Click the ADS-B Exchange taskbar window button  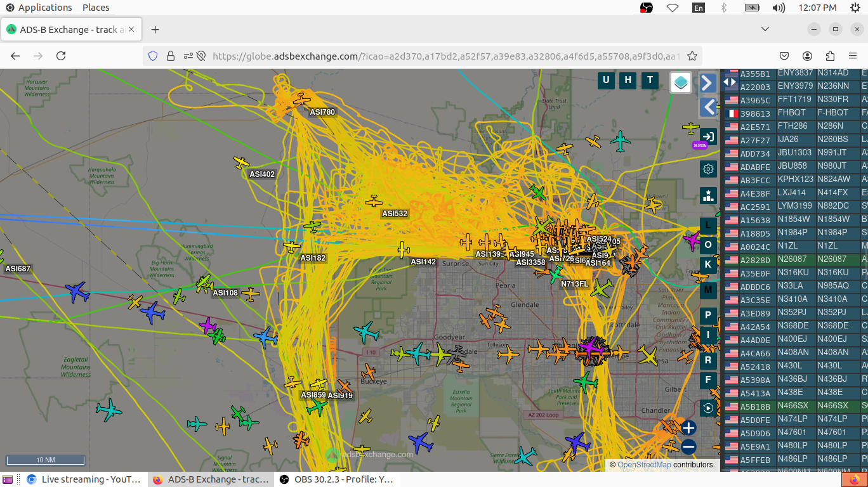(211, 479)
